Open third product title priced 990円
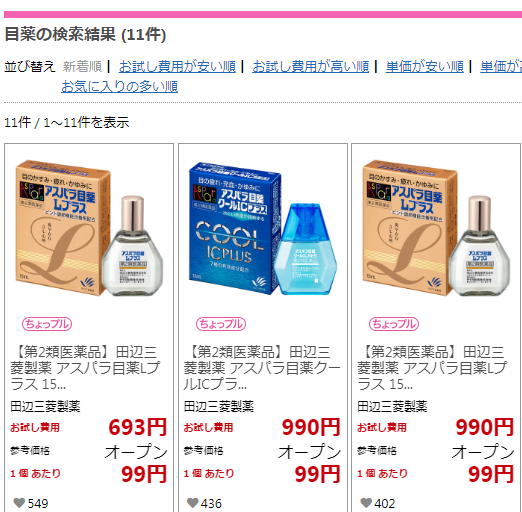 pyautogui.click(x=432, y=368)
